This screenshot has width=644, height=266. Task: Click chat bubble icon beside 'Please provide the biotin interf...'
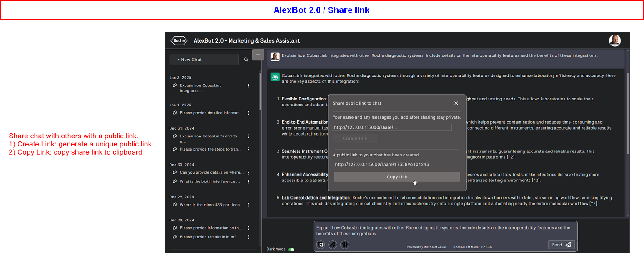[x=175, y=237]
